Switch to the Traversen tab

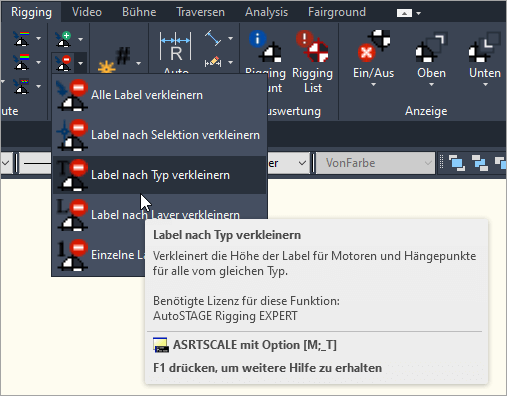pyautogui.click(x=200, y=12)
